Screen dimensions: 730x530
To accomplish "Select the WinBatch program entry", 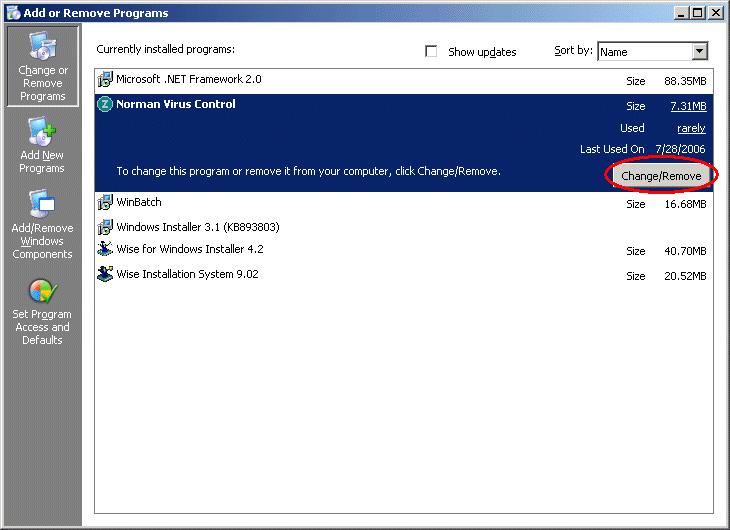I will 404,203.
